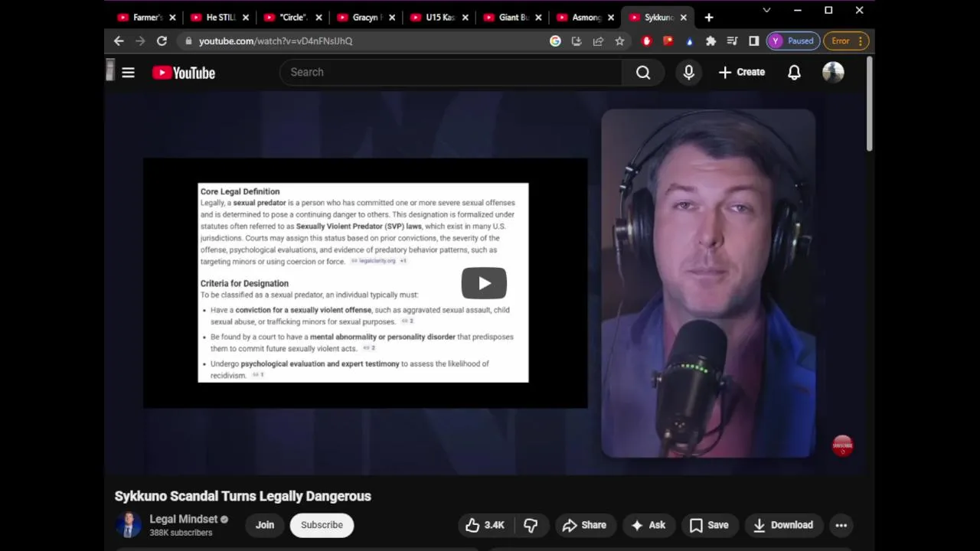
Task: Save the video to a playlist
Action: click(x=709, y=525)
